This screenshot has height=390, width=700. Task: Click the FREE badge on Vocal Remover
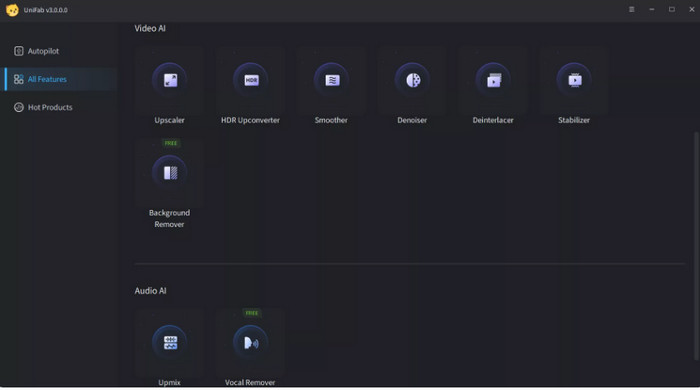[x=252, y=313]
